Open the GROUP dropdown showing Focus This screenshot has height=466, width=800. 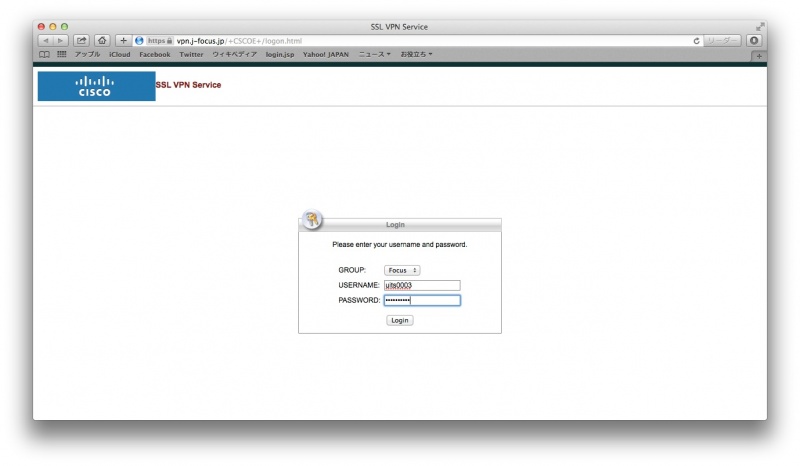(x=402, y=270)
